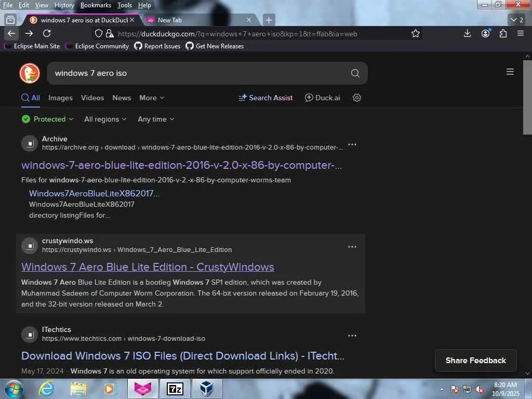This screenshot has height=399, width=532.
Task: Click the DuckDuckGo logo
Action: pos(30,73)
